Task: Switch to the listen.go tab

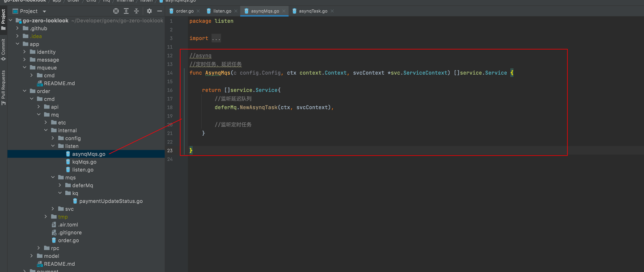Action: pyautogui.click(x=222, y=11)
